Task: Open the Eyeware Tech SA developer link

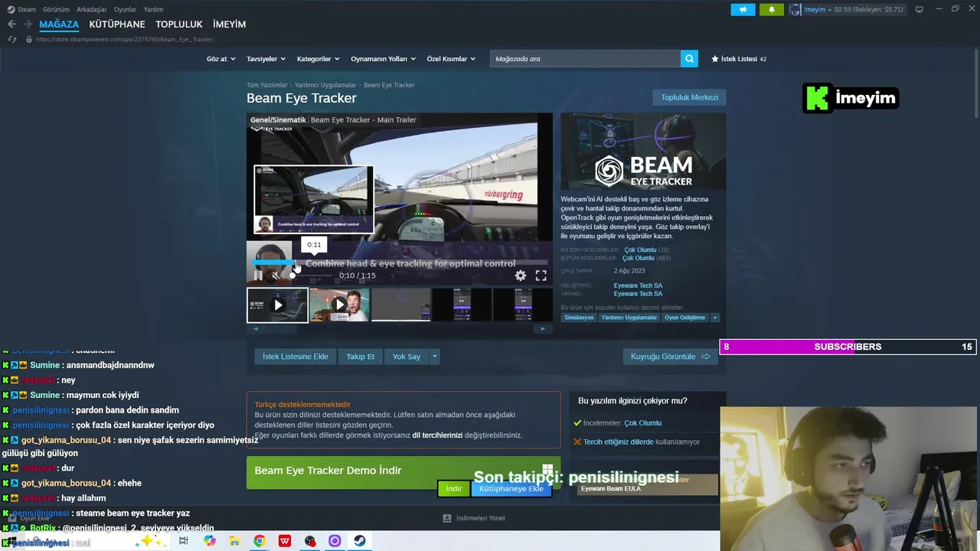Action: coord(638,285)
